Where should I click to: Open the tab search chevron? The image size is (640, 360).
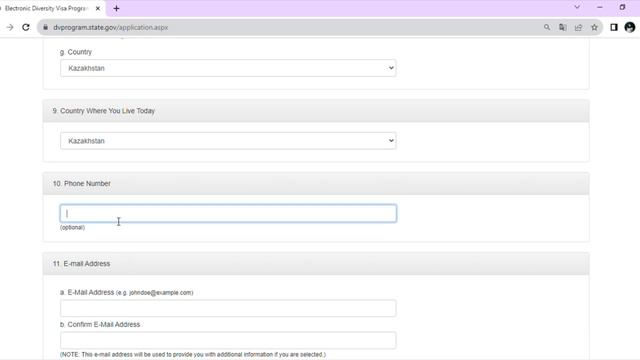(577, 7)
